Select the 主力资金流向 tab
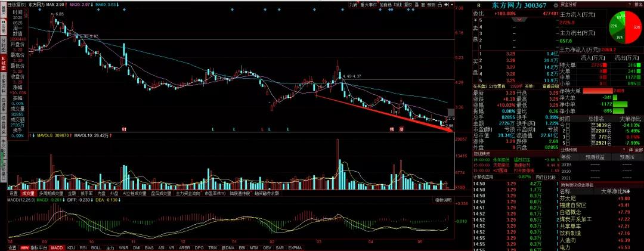Viewport: 644px width, 251px height. (186, 194)
